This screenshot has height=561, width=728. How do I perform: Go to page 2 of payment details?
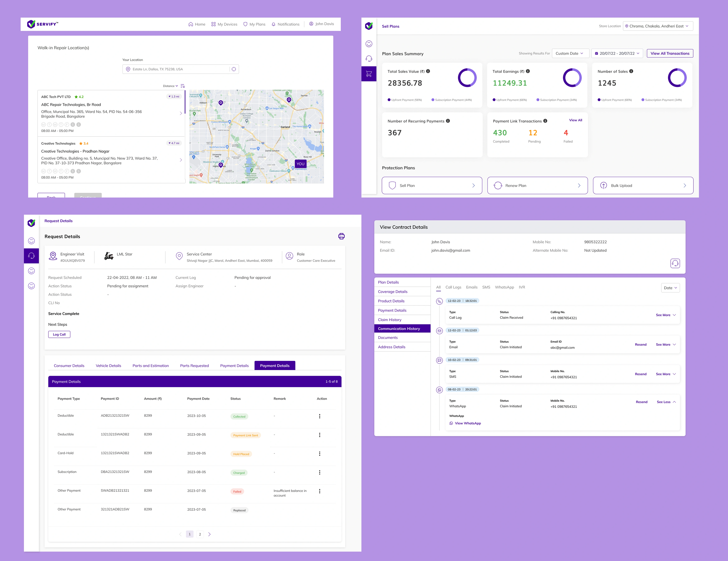(x=200, y=534)
